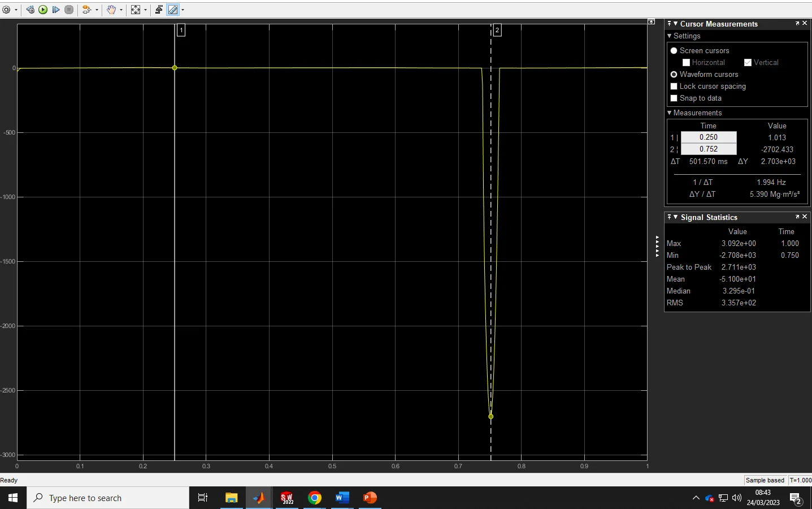
Task: Click pin icon on Cursor Measurements header
Action: (x=670, y=24)
